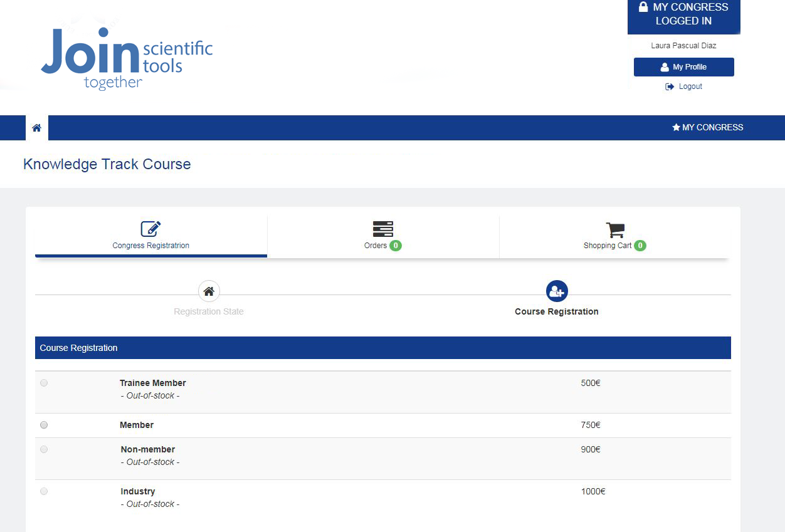The image size is (785, 532).
Task: Click the Registration State step label
Action: click(x=209, y=311)
